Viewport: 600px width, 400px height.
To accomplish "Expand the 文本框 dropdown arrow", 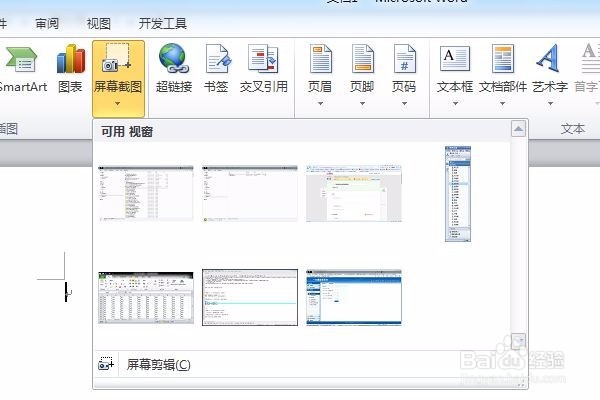I will tap(455, 103).
